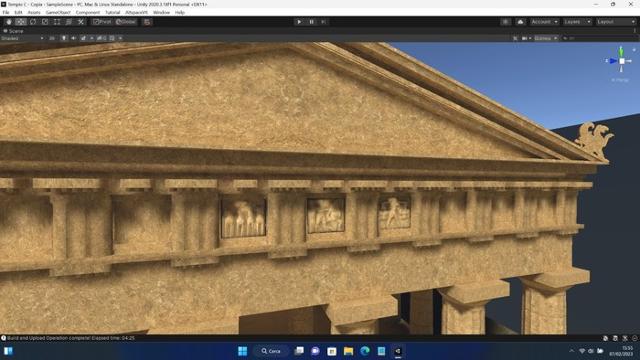Viewport: 640px width, 360px height.
Task: Click the Step frame button
Action: [x=323, y=22]
